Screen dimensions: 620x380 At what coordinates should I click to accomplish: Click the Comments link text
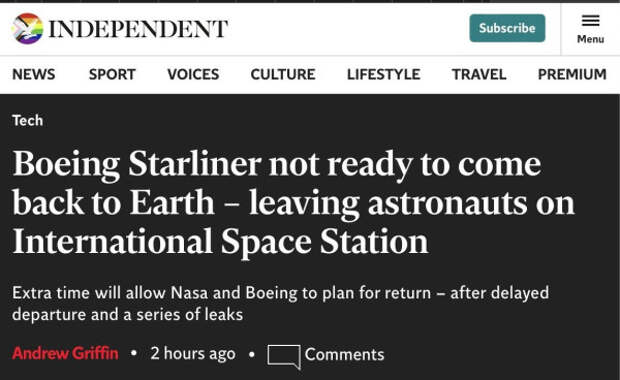[x=344, y=354]
